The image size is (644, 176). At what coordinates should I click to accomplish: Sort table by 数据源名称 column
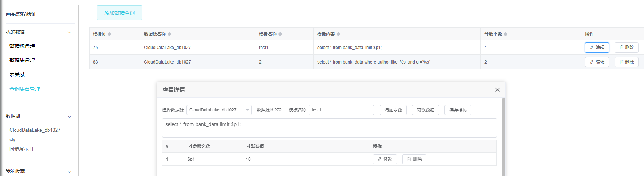pyautogui.click(x=169, y=34)
